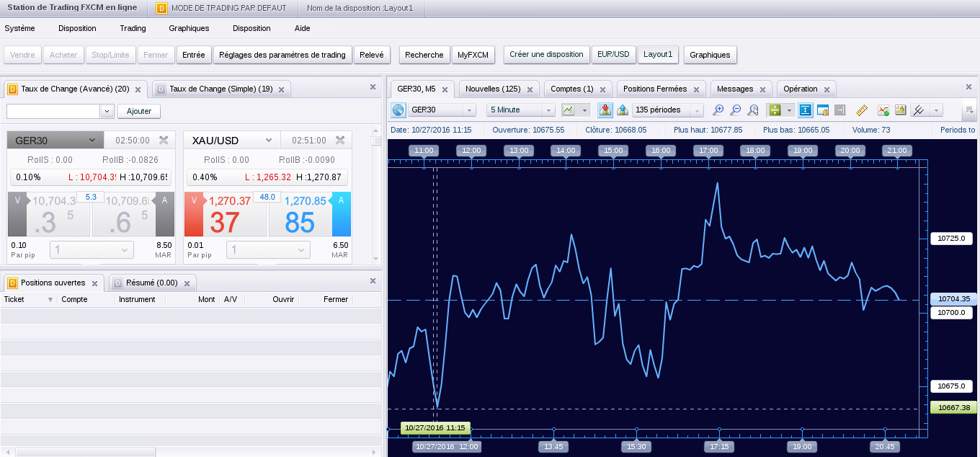
Task: Toggle the red up-arrow chart marker button
Action: click(605, 110)
